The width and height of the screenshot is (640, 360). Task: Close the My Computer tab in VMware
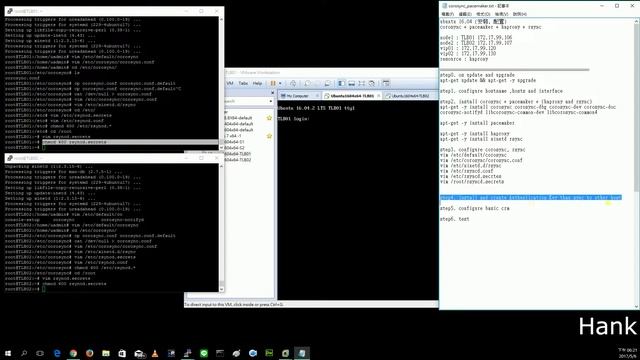pos(317,96)
